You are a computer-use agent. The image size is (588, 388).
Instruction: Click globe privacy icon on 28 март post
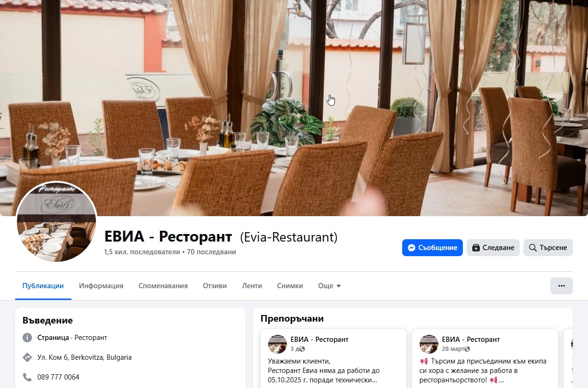pyautogui.click(x=467, y=349)
